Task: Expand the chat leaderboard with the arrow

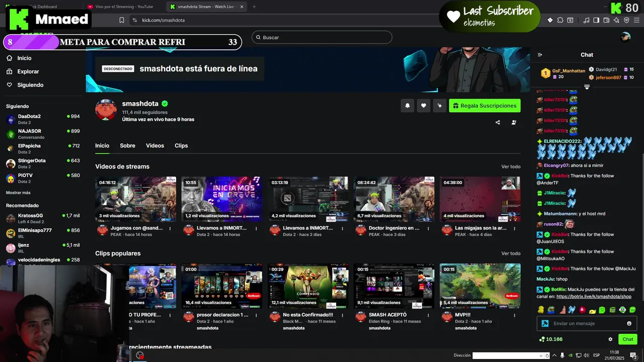Action: tap(587, 87)
